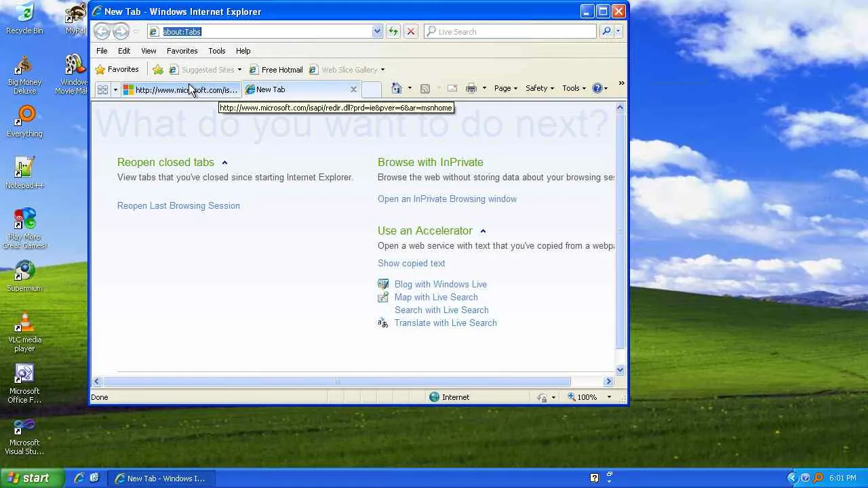
Task: Click Open an InPrivate Browsing window link
Action: [x=447, y=199]
